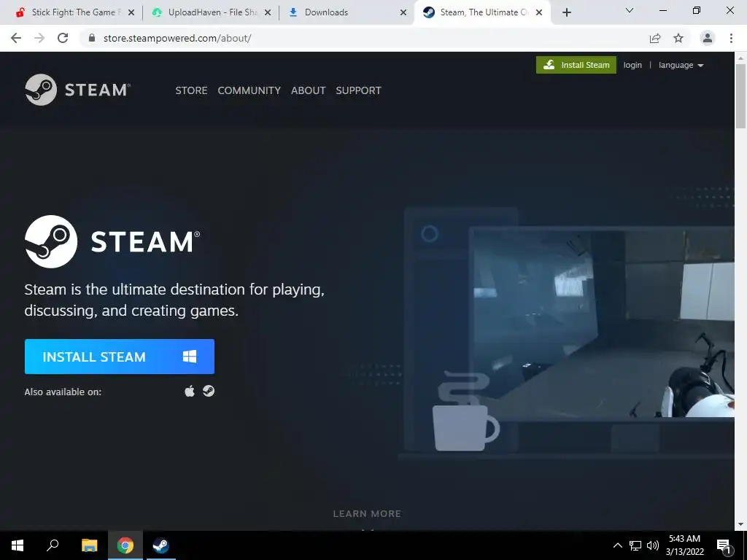This screenshot has height=560, width=747.
Task: Go back to the previous page
Action: tap(16, 38)
